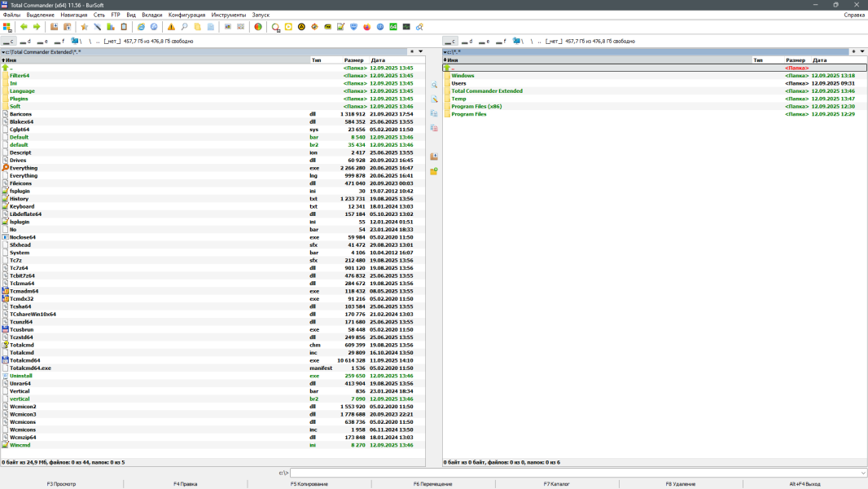Expand the command line history dropdown

(x=862, y=473)
